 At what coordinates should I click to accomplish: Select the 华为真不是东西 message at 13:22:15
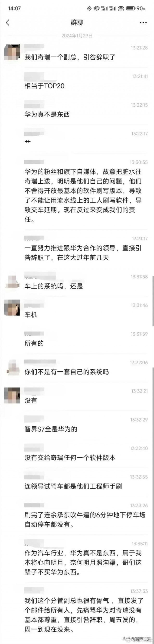coord(47,115)
